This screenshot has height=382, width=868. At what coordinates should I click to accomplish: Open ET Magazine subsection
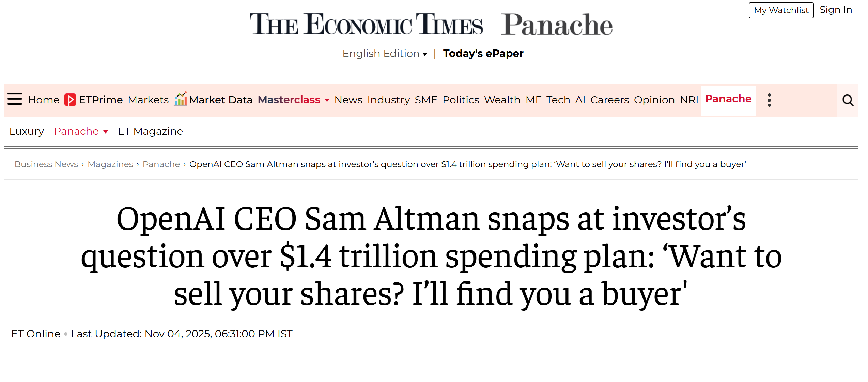[150, 131]
